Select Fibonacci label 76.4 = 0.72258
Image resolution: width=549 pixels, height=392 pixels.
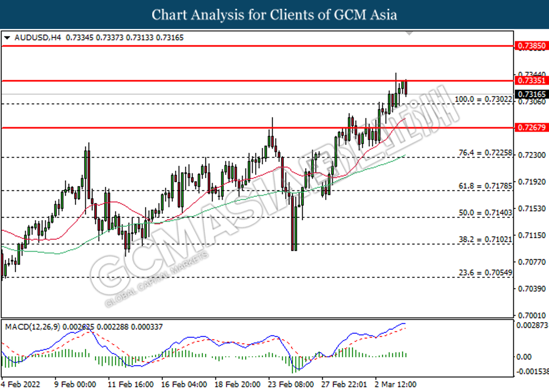(485, 153)
